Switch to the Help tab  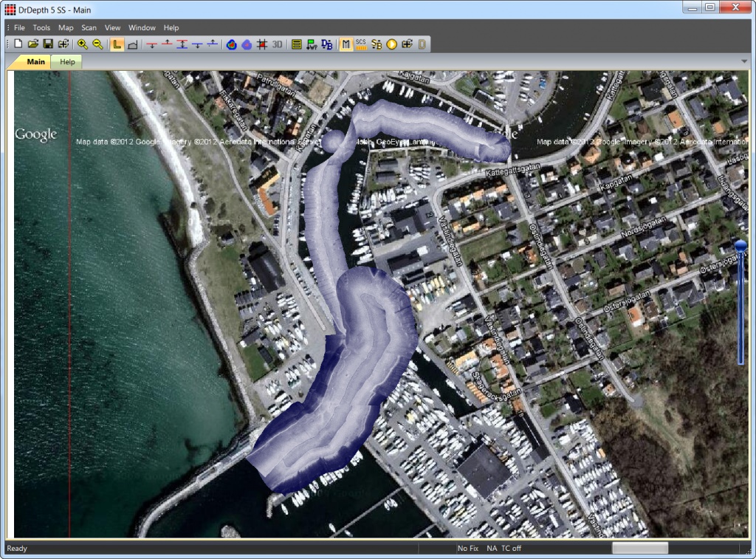click(67, 62)
